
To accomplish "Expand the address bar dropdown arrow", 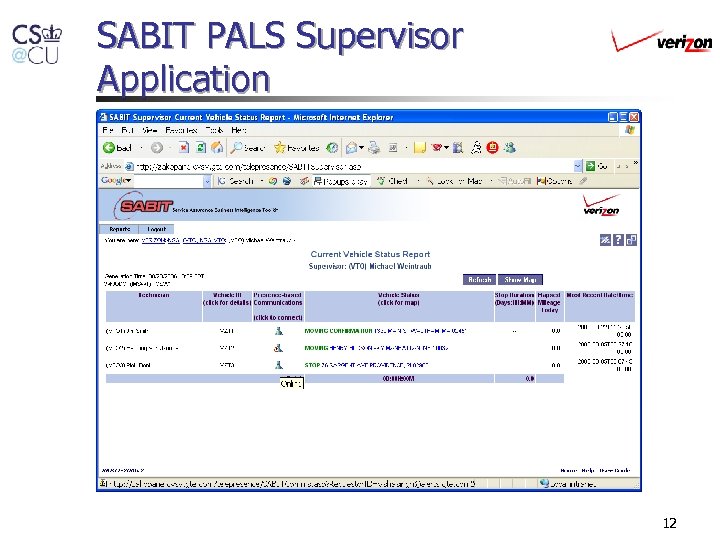I will [x=578, y=166].
